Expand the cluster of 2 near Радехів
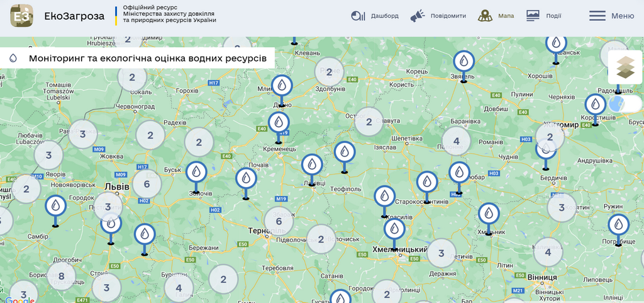The image size is (644, 303). (x=150, y=135)
